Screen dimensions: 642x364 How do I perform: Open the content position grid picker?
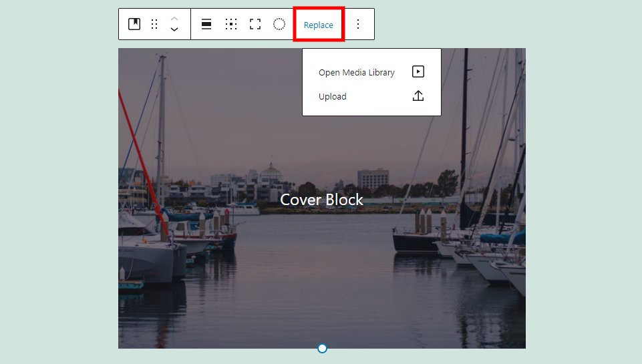(x=231, y=24)
